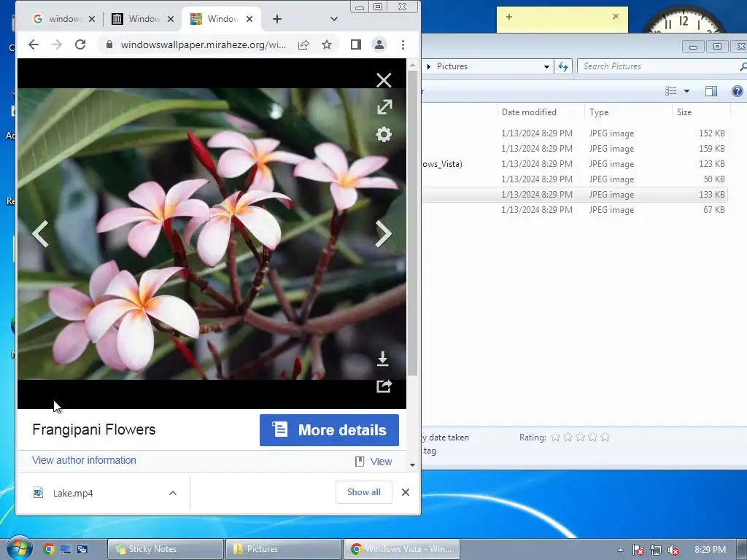Click the address bar URL
The height and width of the screenshot is (560, 747).
pyautogui.click(x=204, y=44)
